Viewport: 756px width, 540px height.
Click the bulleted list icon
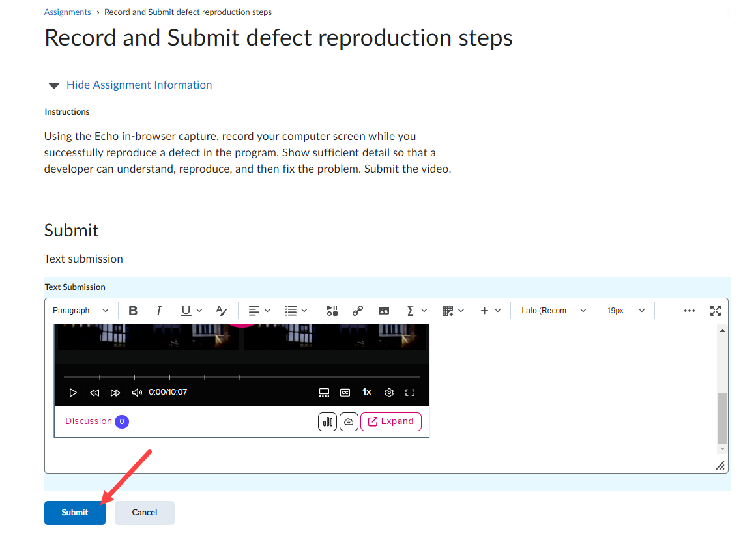pyautogui.click(x=291, y=311)
